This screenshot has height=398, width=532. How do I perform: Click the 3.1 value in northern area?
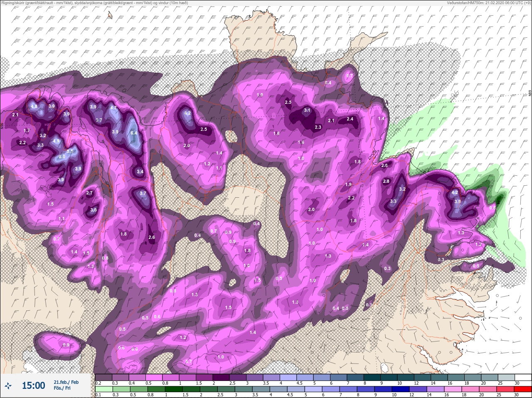(x=307, y=111)
